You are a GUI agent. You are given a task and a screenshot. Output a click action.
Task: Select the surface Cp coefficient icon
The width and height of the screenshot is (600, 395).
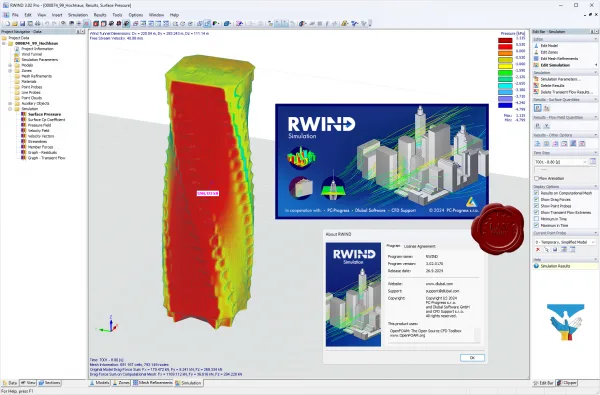546,108
